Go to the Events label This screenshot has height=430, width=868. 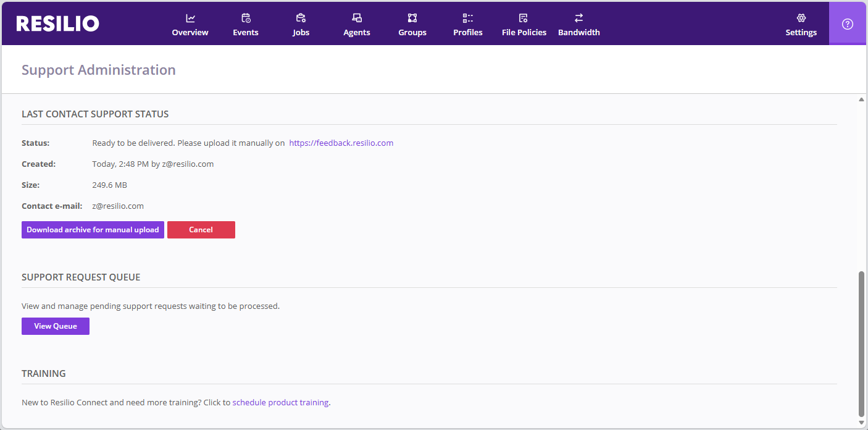coord(246,32)
